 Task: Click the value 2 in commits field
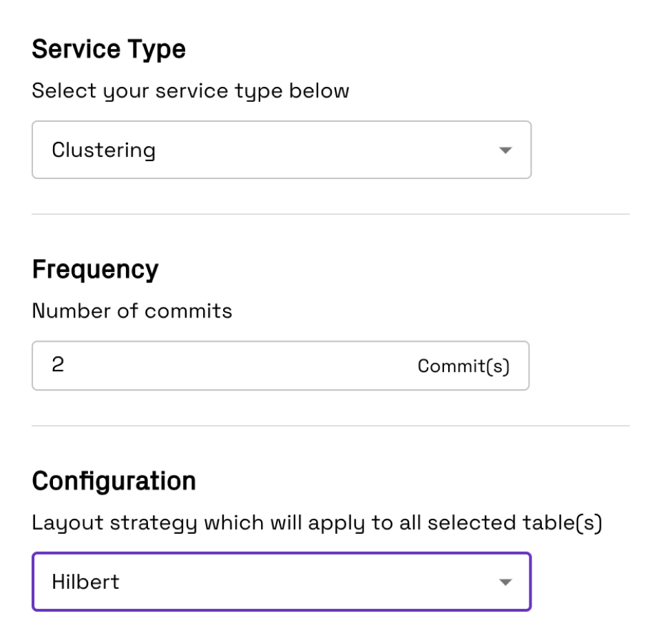(58, 364)
